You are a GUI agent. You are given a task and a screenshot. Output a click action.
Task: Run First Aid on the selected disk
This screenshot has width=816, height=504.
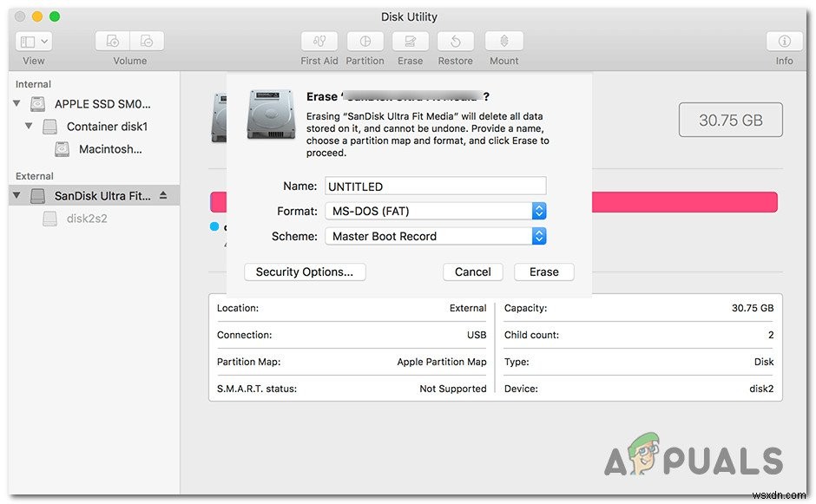pyautogui.click(x=319, y=41)
